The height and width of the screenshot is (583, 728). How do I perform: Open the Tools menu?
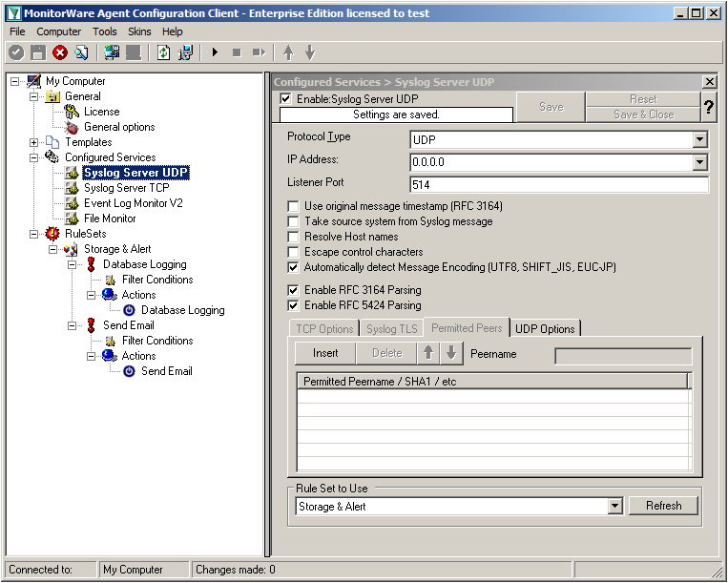pos(104,31)
